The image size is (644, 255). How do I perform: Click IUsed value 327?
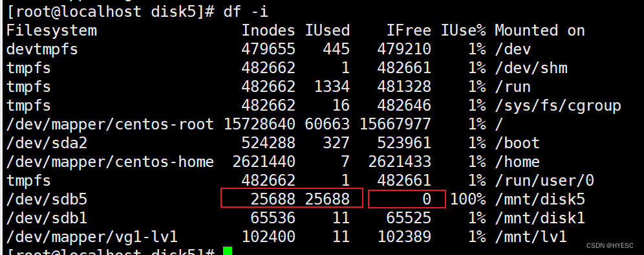[336, 143]
